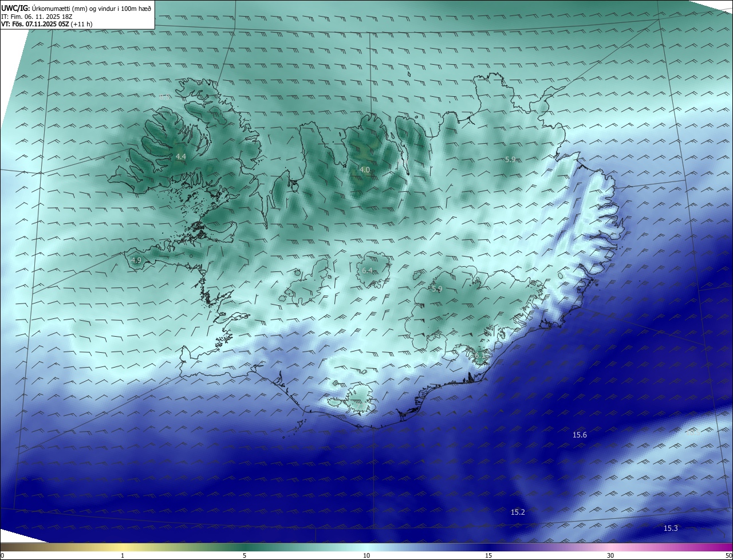Click the 15.6 value over the ocean
This screenshot has height=560, width=733.
[580, 435]
